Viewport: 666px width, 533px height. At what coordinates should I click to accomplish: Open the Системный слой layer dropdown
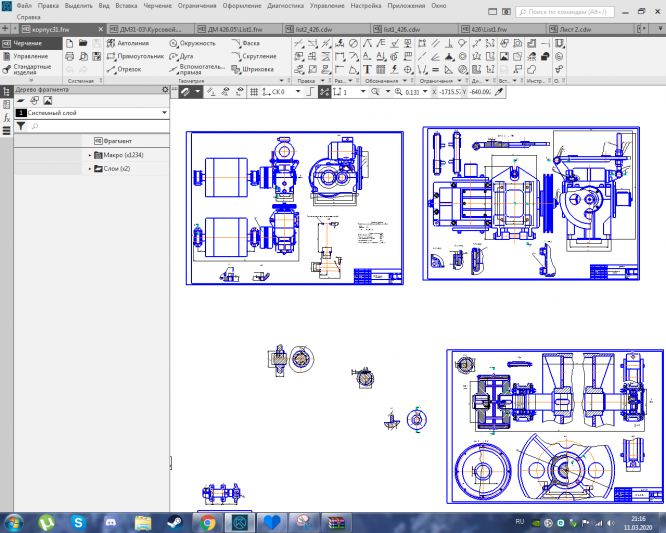[163, 114]
